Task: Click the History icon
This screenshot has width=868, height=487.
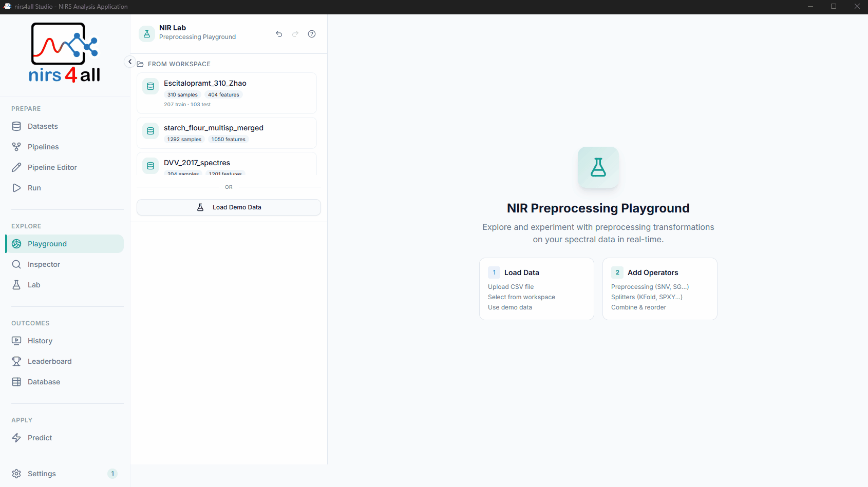Action: tap(16, 341)
